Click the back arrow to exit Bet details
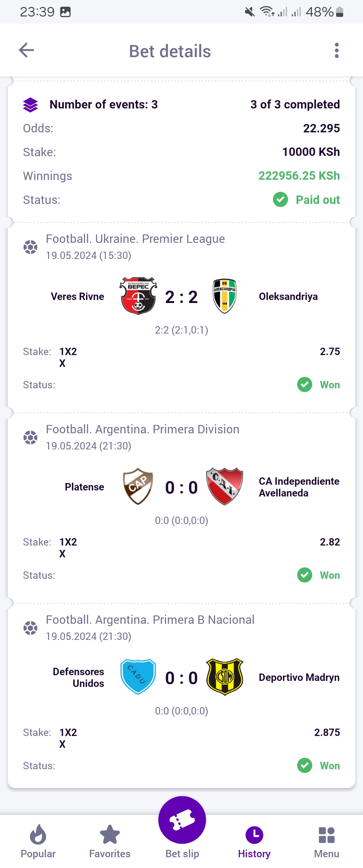 click(x=26, y=50)
